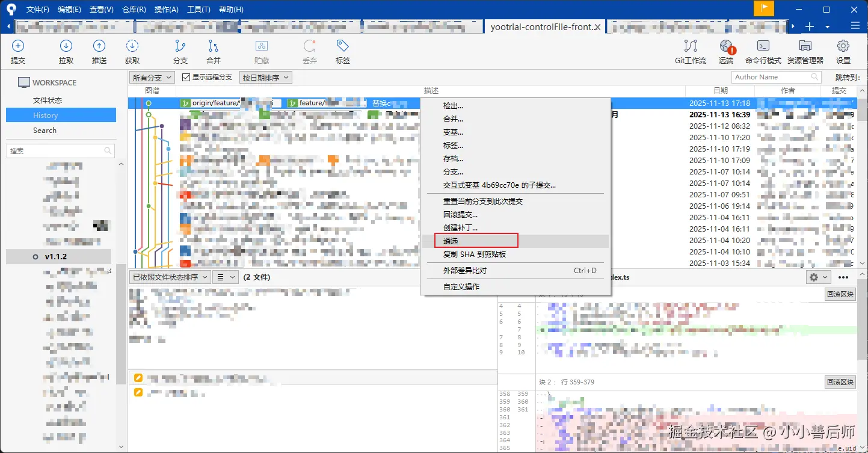Click the Sourcetree logo in the title bar
Image resolution: width=868 pixels, height=453 pixels.
[11, 9]
